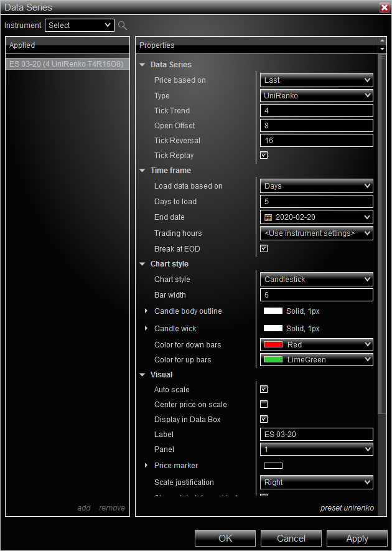The width and height of the screenshot is (392, 551).
Task: Click the preset unirenko link
Action: [x=347, y=508]
